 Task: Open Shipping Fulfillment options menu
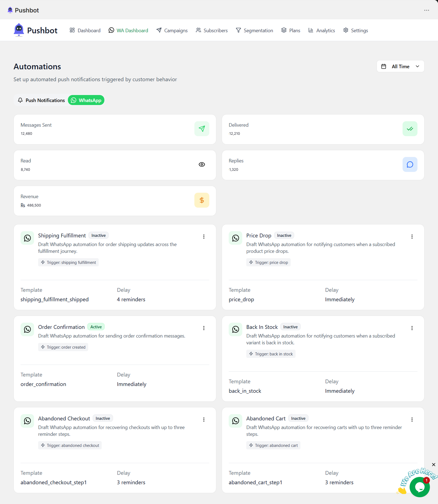pos(204,237)
